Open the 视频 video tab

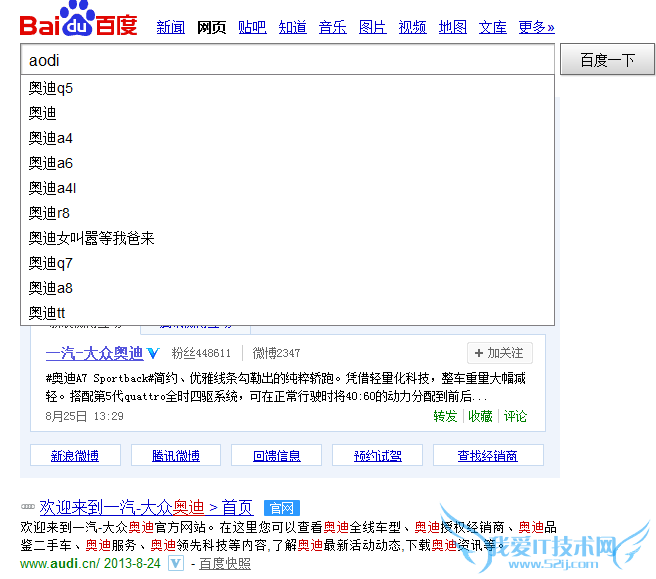tap(413, 27)
